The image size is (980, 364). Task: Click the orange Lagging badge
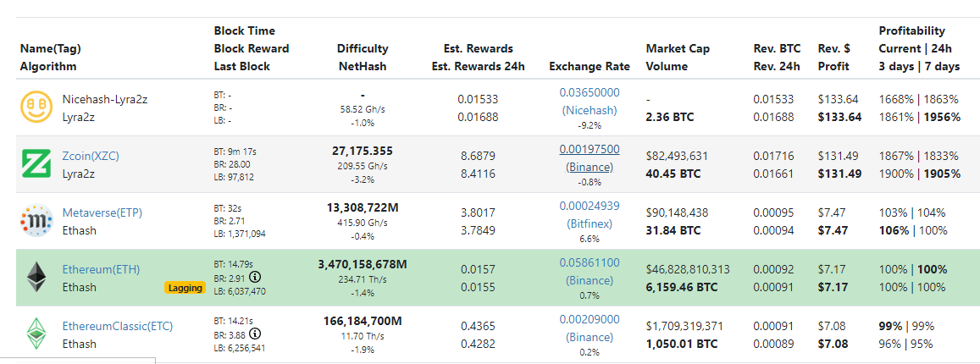point(185,288)
